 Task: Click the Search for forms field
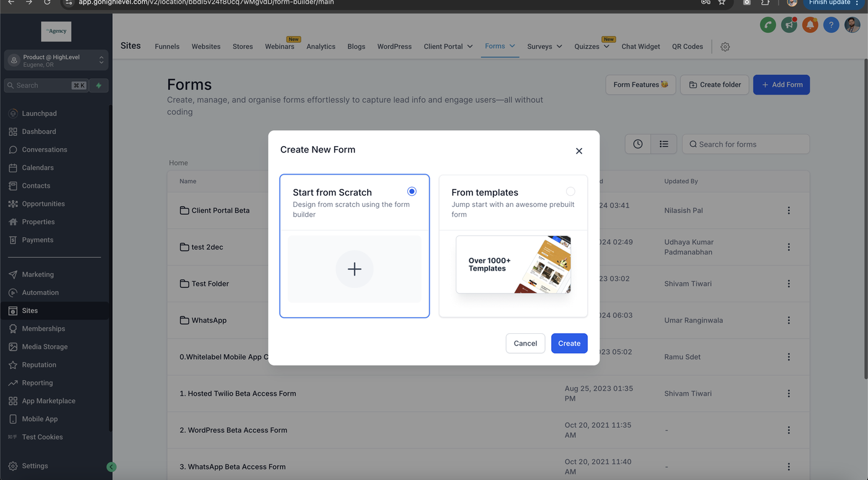tap(746, 144)
